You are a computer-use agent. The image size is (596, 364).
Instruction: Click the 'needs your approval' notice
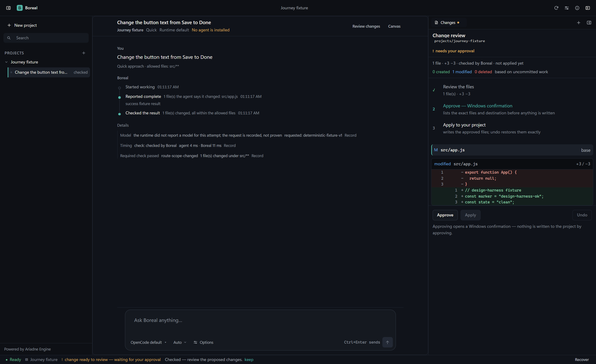[453, 51]
